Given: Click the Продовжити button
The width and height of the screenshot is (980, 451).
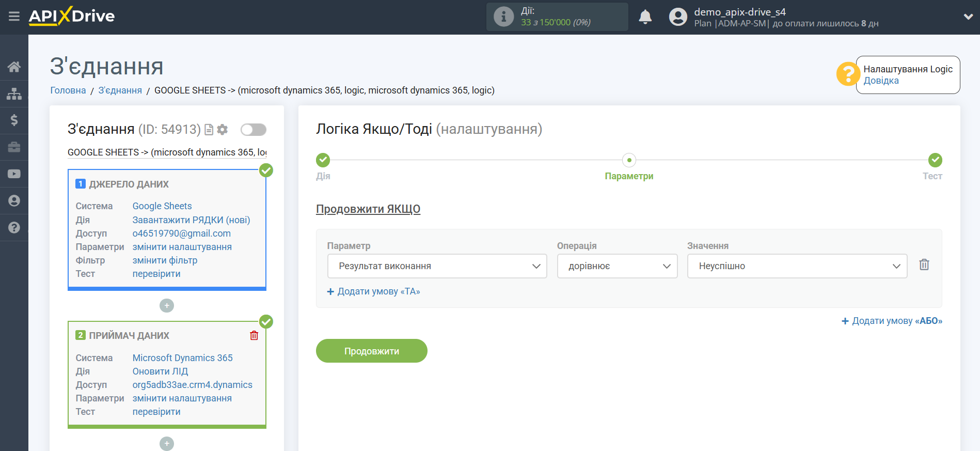Looking at the screenshot, I should (372, 351).
